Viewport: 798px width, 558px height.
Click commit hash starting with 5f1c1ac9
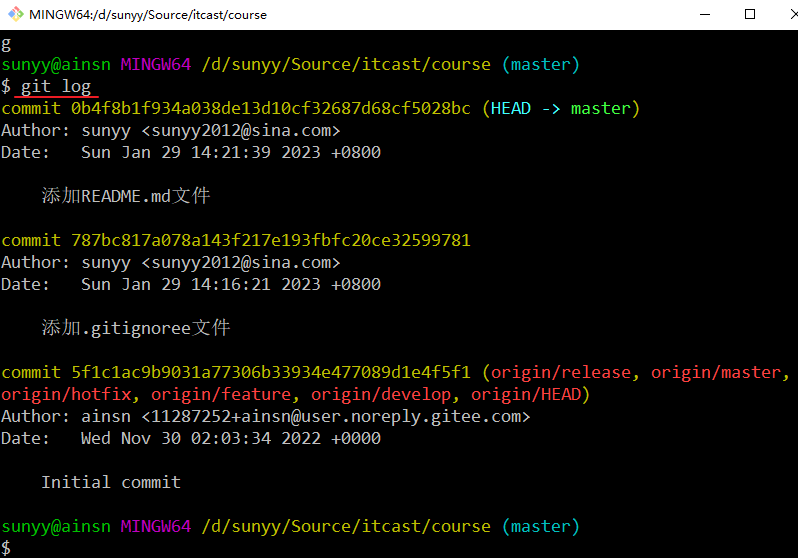pyautogui.click(x=270, y=372)
